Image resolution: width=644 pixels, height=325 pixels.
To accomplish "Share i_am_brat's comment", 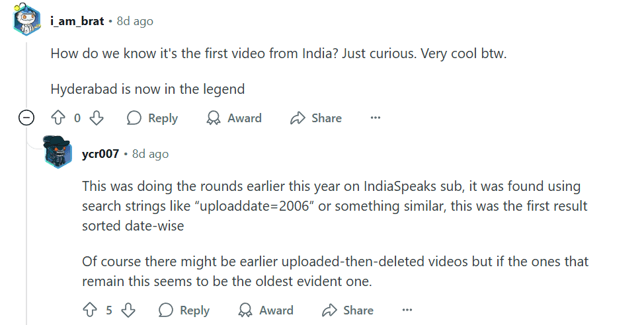I will point(316,118).
